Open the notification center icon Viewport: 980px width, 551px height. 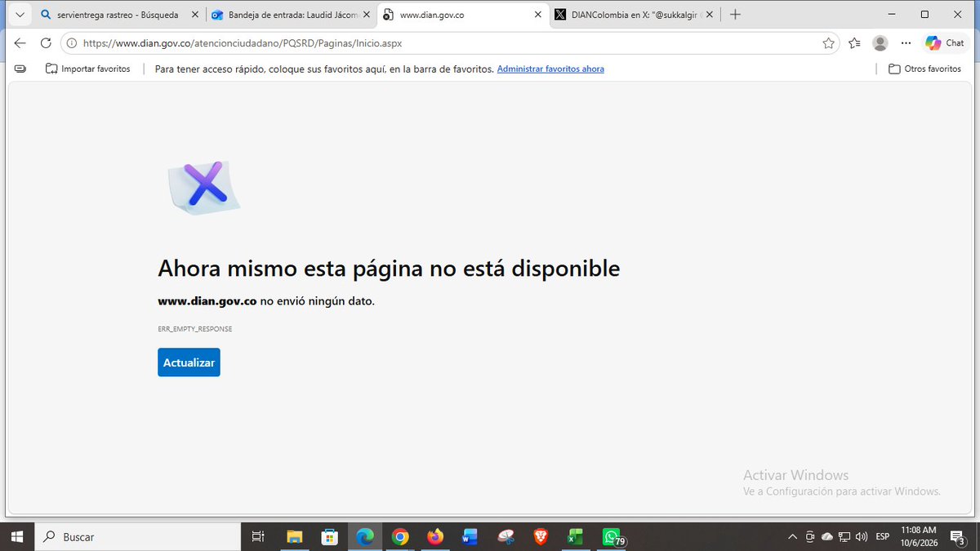click(959, 536)
